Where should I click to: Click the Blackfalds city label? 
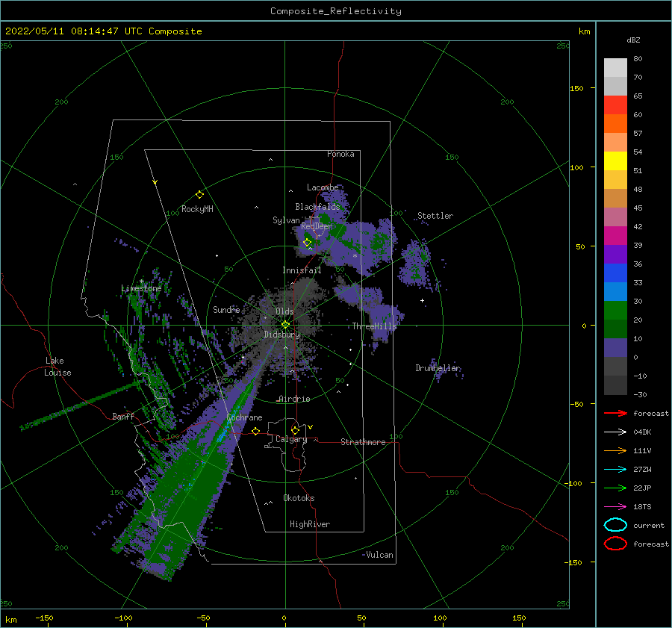tap(317, 207)
